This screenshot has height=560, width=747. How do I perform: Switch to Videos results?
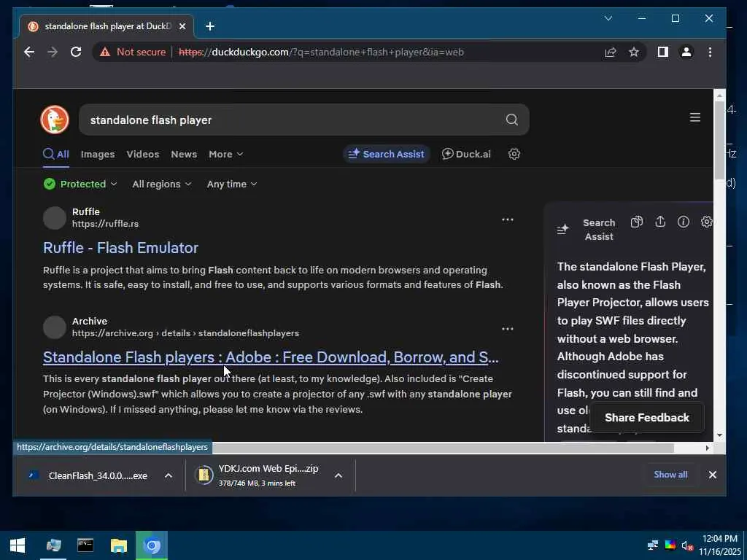143,155
